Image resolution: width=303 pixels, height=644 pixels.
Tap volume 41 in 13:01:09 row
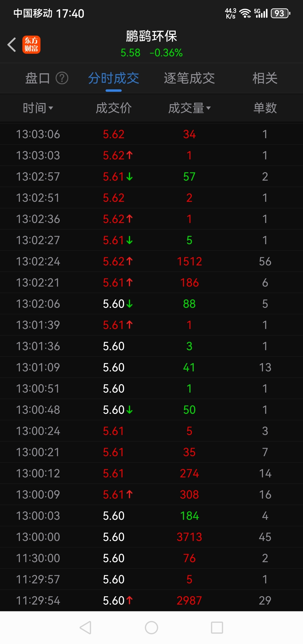(x=189, y=367)
